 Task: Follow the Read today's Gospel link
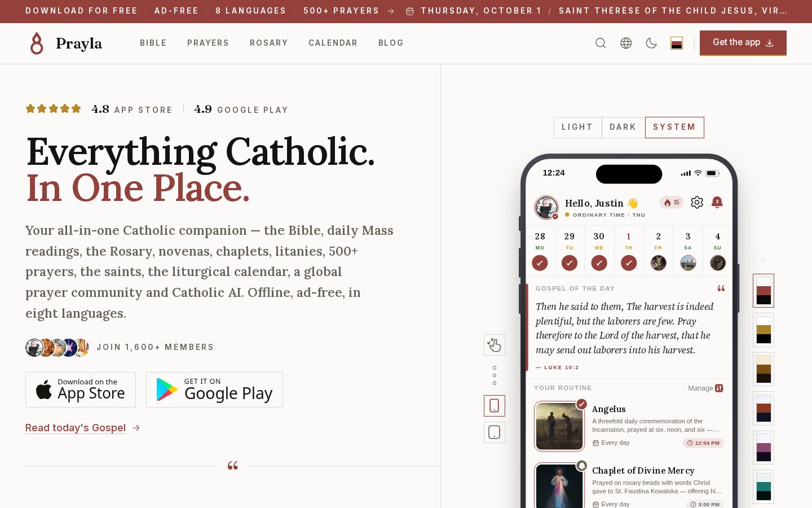pyautogui.click(x=82, y=428)
